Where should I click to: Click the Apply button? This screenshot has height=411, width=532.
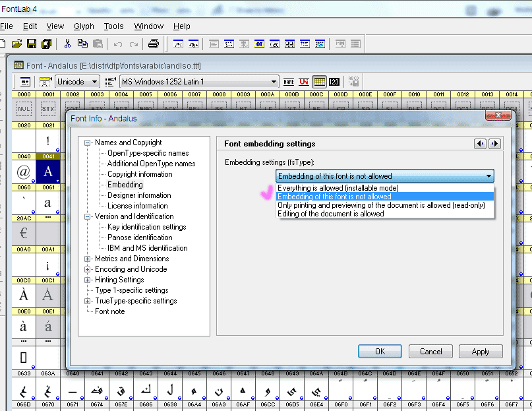tap(481, 351)
